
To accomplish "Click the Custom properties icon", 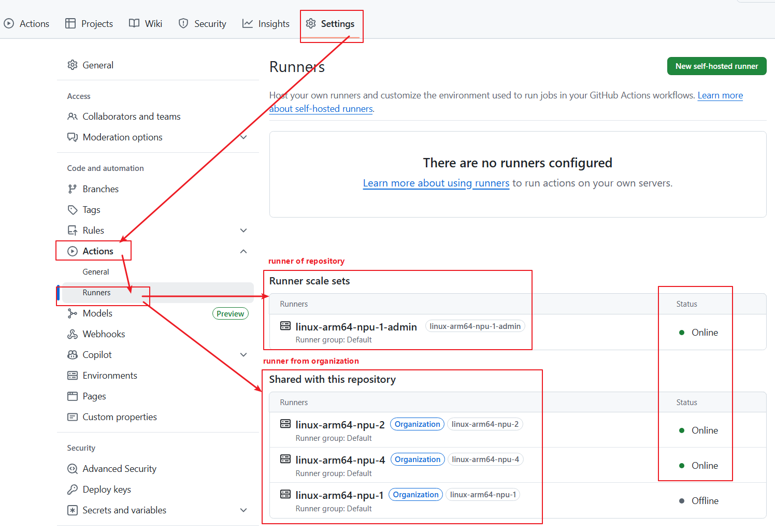I will click(73, 417).
